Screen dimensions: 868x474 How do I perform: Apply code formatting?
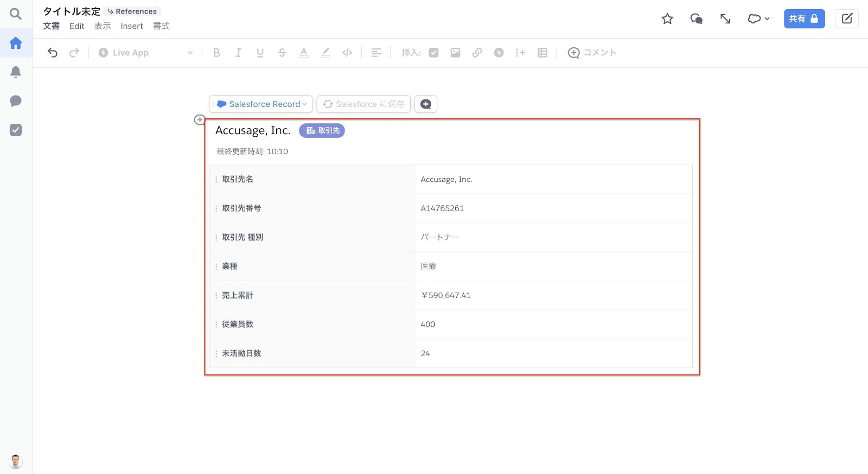pyautogui.click(x=347, y=53)
